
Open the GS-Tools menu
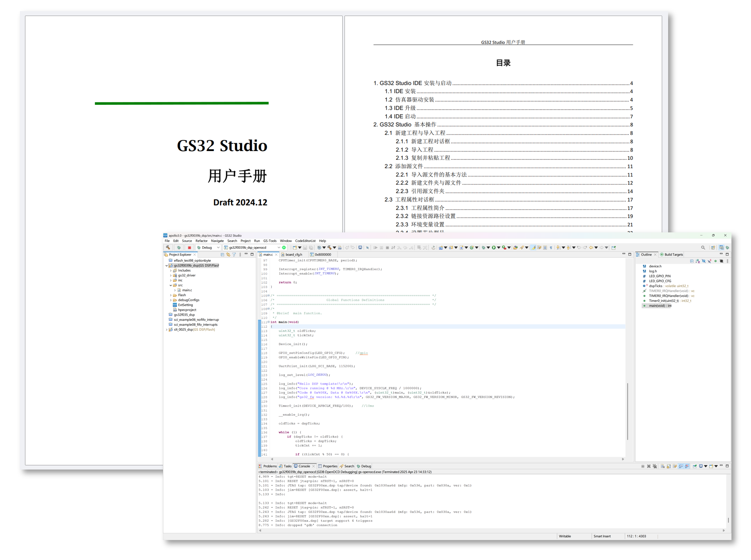[270, 241]
